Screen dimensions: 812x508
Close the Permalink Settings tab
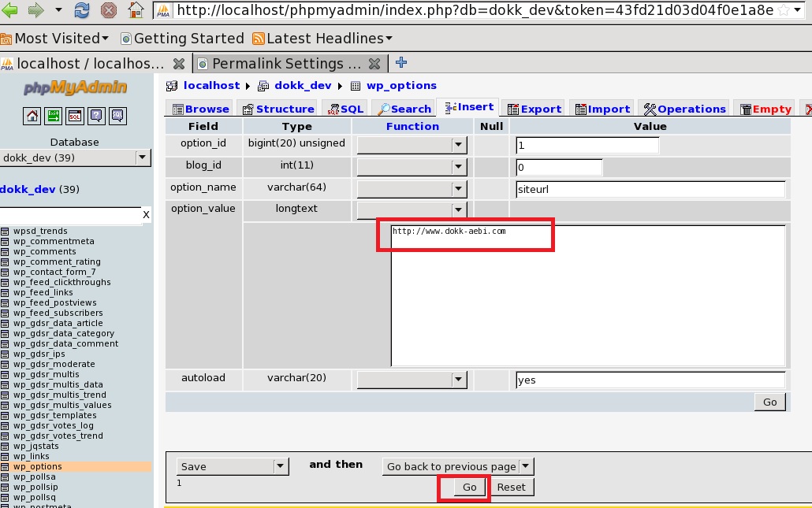click(x=374, y=64)
